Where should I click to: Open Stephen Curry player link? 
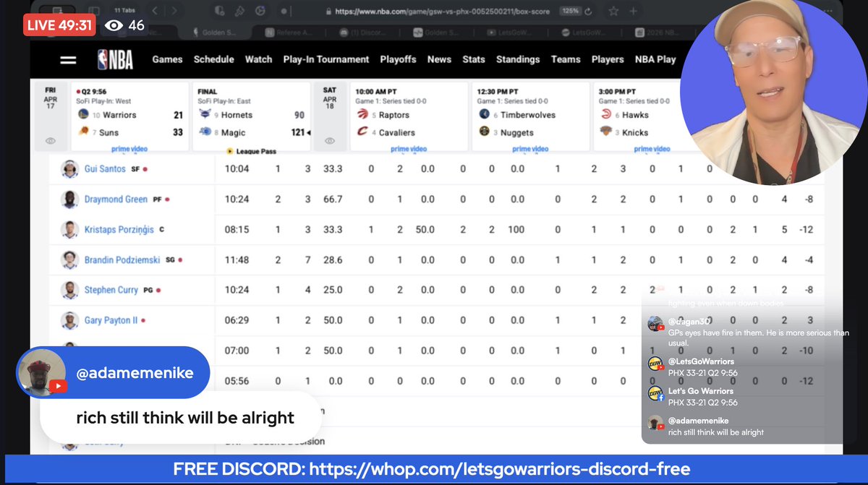111,290
